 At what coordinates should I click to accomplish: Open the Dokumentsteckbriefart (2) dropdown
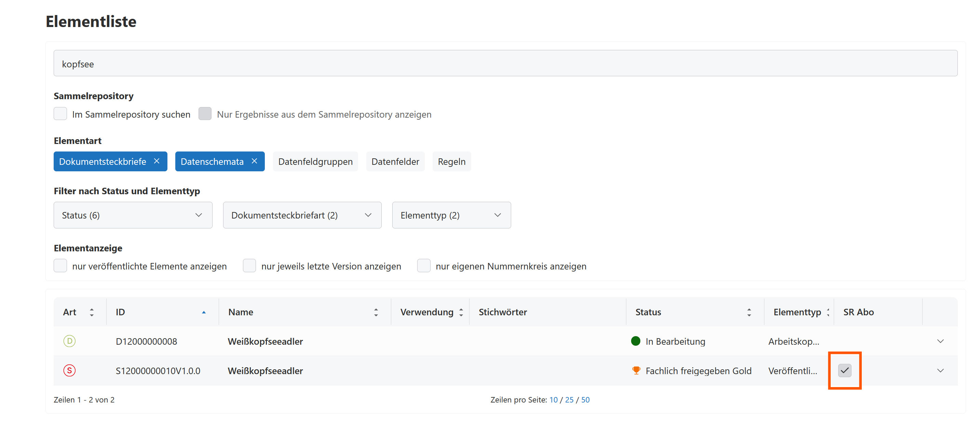(x=302, y=215)
